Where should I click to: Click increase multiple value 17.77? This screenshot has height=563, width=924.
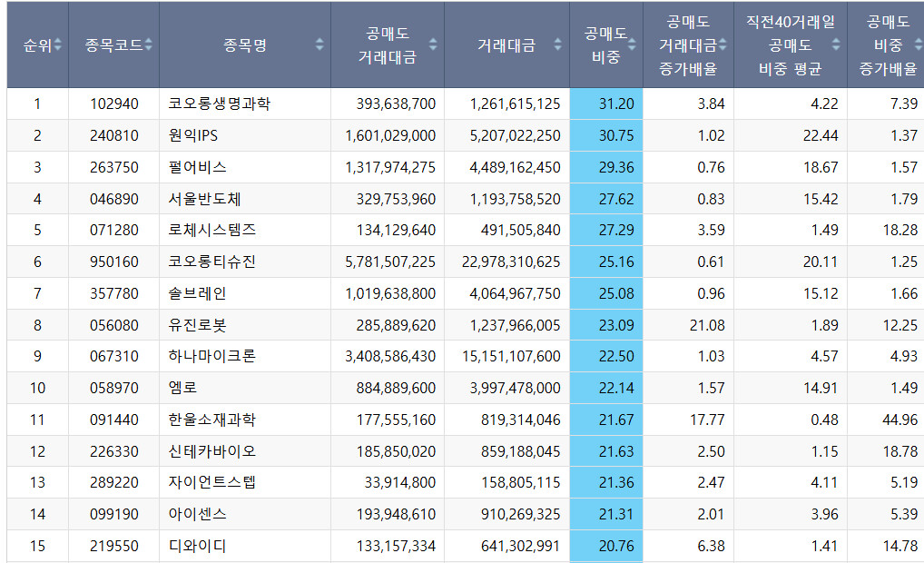707,420
